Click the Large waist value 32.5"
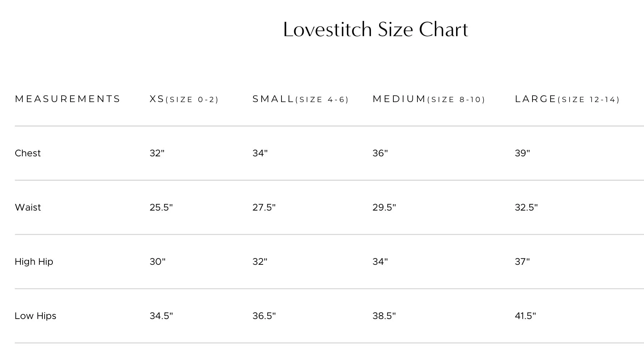644x347 pixels. click(x=526, y=207)
